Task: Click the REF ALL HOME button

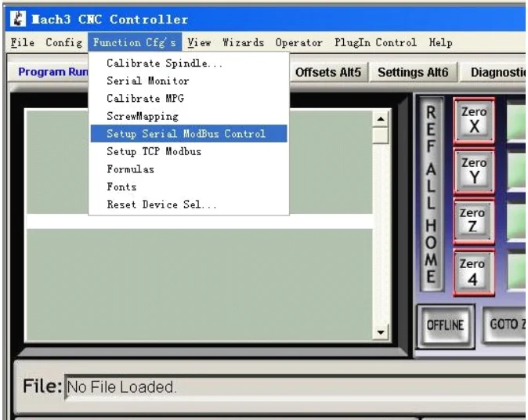Action: pyautogui.click(x=431, y=194)
